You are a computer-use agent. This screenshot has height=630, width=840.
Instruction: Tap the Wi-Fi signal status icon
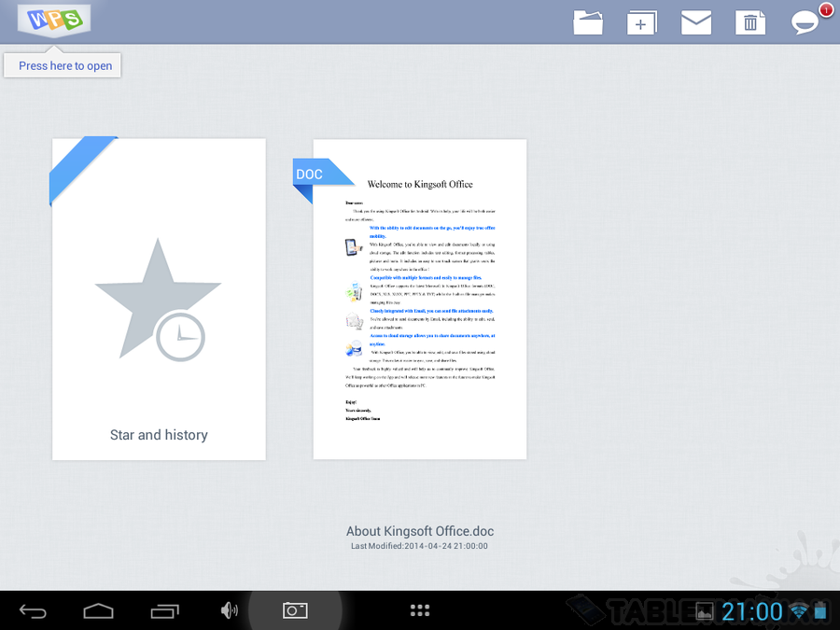click(x=799, y=610)
